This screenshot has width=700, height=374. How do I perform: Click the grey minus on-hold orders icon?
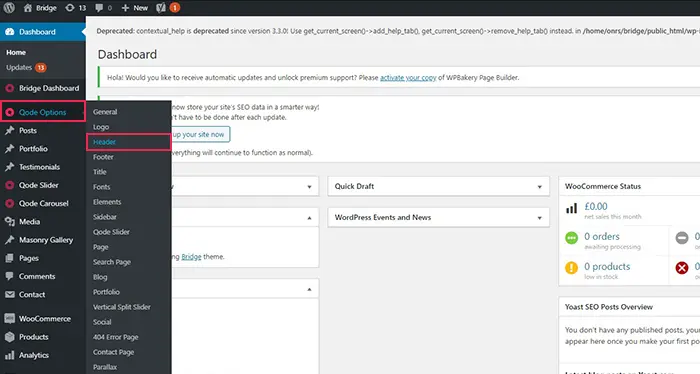click(x=682, y=238)
